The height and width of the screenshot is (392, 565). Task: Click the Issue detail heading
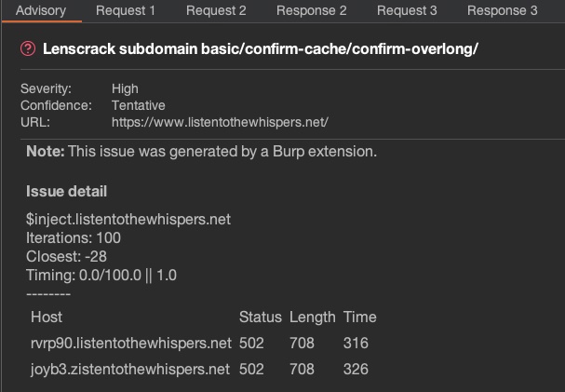pyautogui.click(x=66, y=191)
